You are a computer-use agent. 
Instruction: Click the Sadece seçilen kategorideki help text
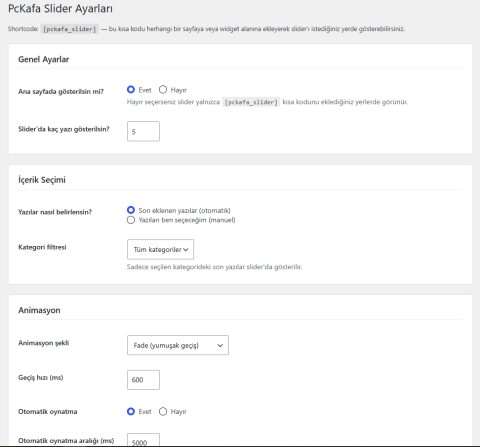point(214,267)
